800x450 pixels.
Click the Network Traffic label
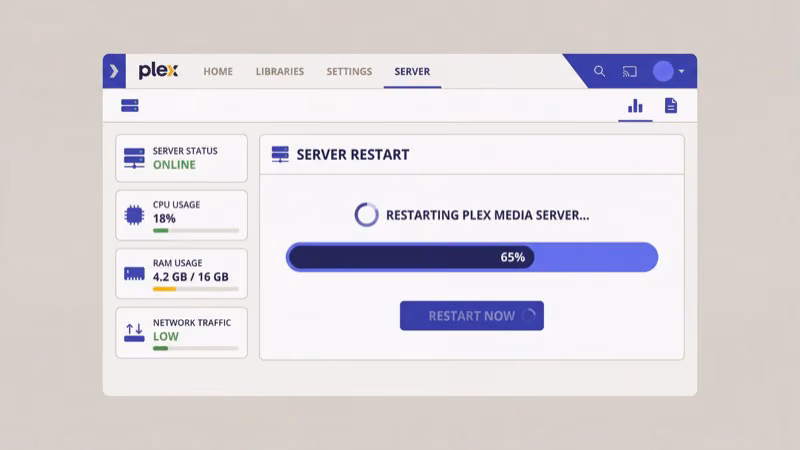click(x=192, y=323)
